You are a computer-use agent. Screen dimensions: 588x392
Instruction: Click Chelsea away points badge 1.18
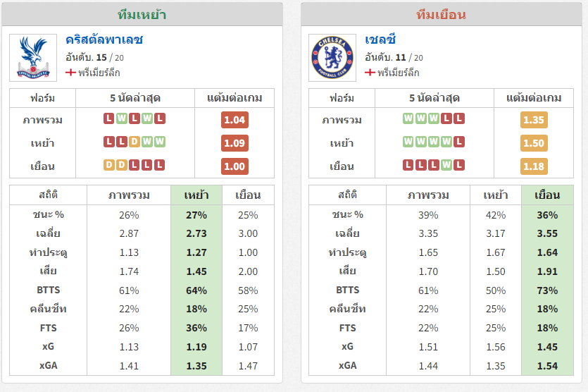click(534, 166)
